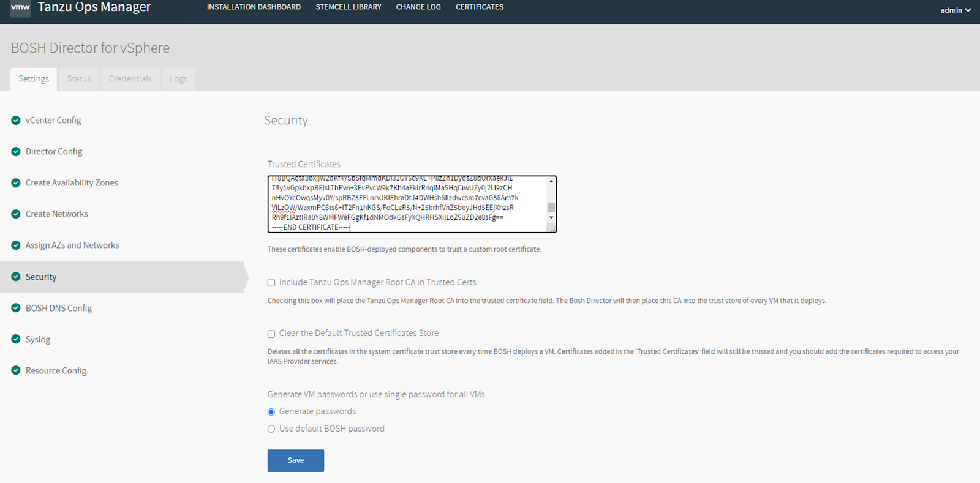Click the Assign AZs and Networks checkmark icon

16,245
